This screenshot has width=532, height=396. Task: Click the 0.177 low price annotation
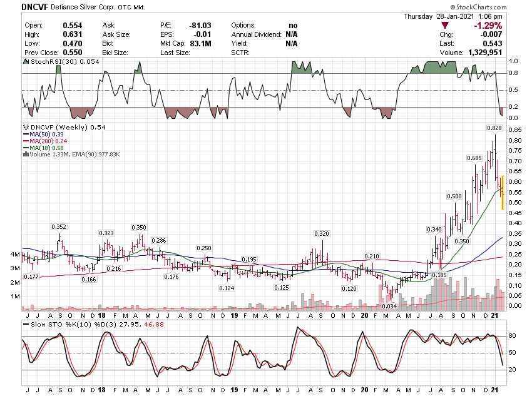click(x=31, y=277)
